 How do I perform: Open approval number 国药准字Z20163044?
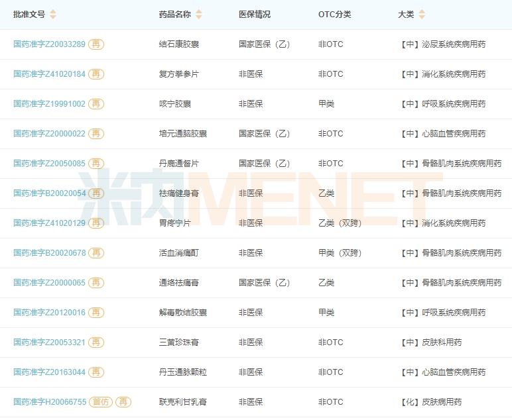point(49,372)
